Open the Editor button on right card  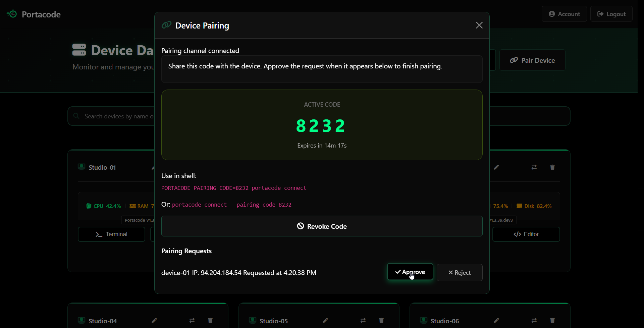526,234
